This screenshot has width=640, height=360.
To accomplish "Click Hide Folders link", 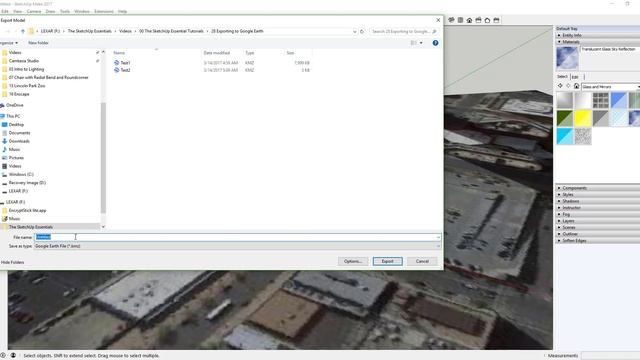I will tap(12, 262).
